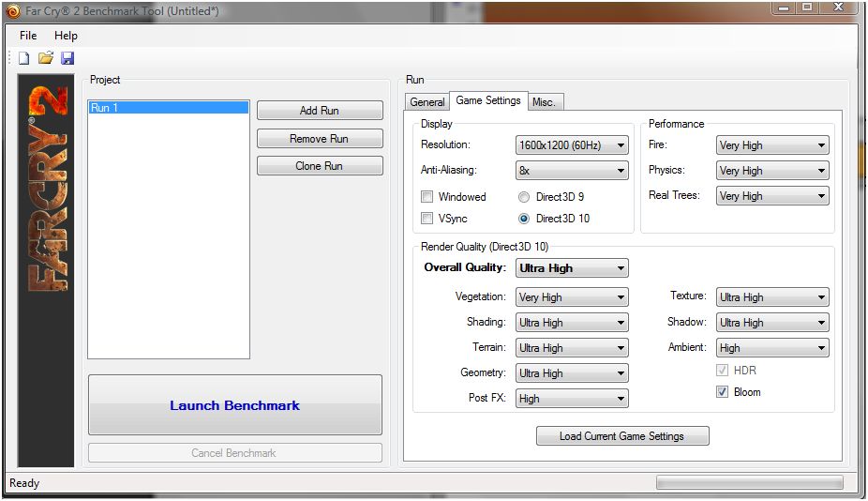This screenshot has height=501, width=868.
Task: Open the Physics quality dropdown
Action: point(772,171)
